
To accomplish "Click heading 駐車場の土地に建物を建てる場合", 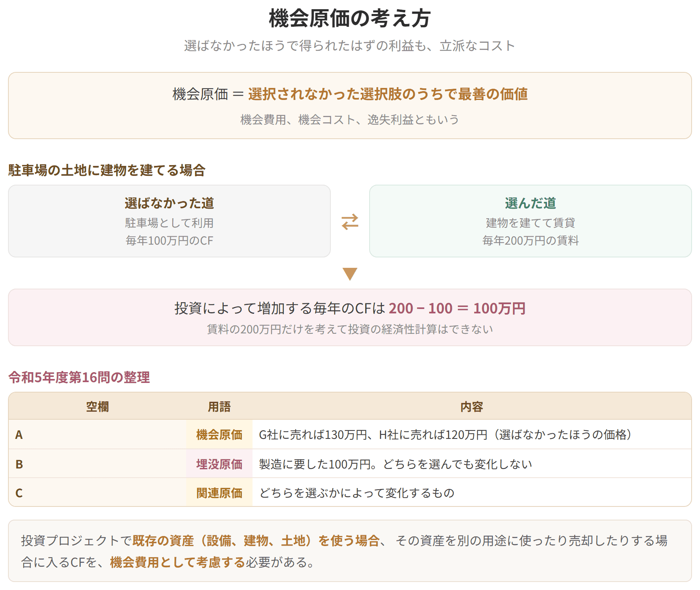I will pyautogui.click(x=107, y=170).
